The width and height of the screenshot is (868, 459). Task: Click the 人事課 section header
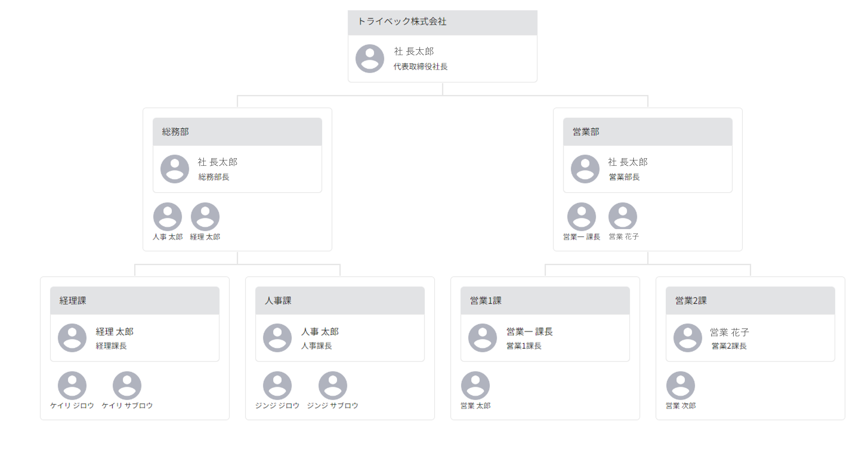point(340,301)
